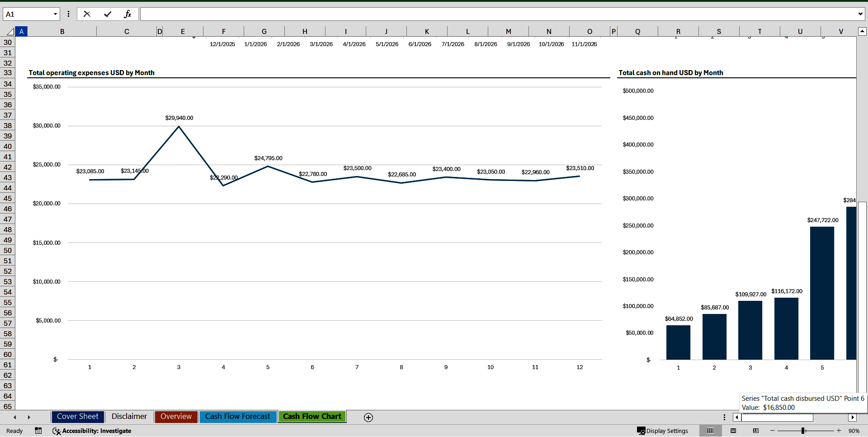This screenshot has width=868, height=437.
Task: Click the Display Settings status bar icon
Action: (663, 431)
